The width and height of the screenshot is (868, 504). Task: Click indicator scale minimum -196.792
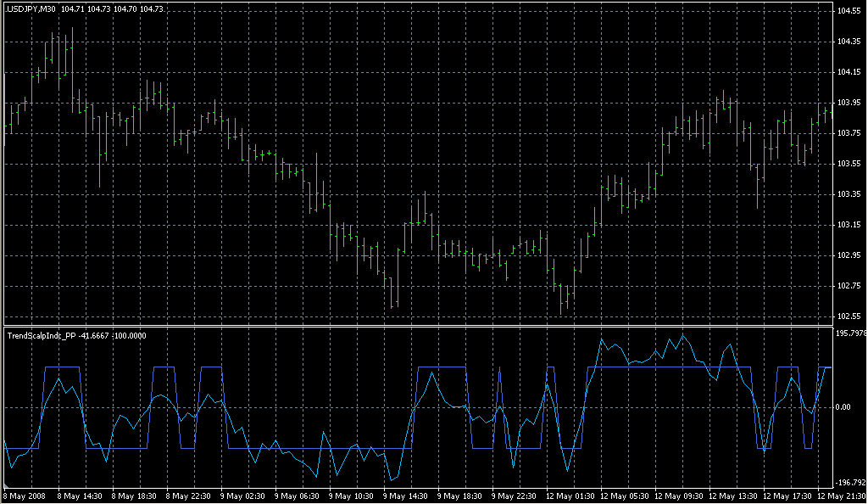[x=850, y=483]
